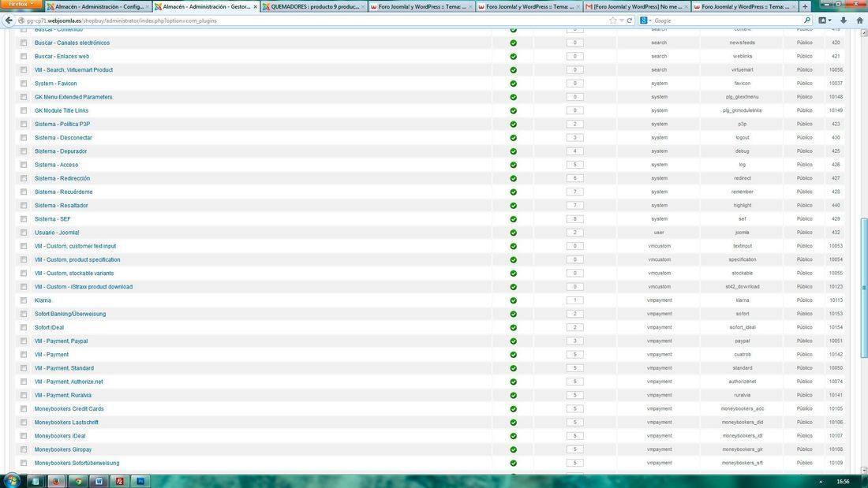Click the ID cell '10153' of Sofort Banking

point(836,314)
